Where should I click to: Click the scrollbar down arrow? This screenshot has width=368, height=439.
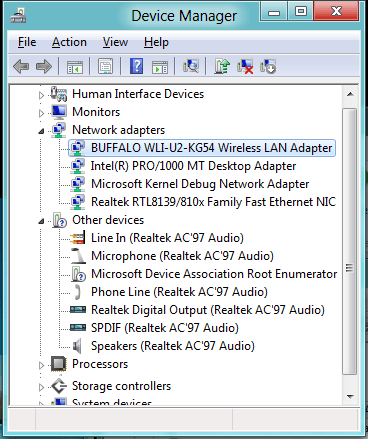pyautogui.click(x=350, y=397)
